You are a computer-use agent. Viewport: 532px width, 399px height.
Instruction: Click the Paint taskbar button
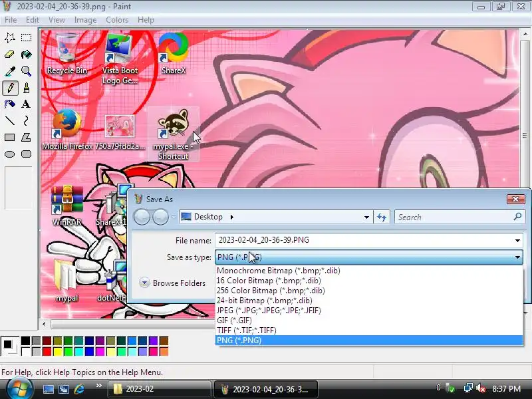(265, 389)
